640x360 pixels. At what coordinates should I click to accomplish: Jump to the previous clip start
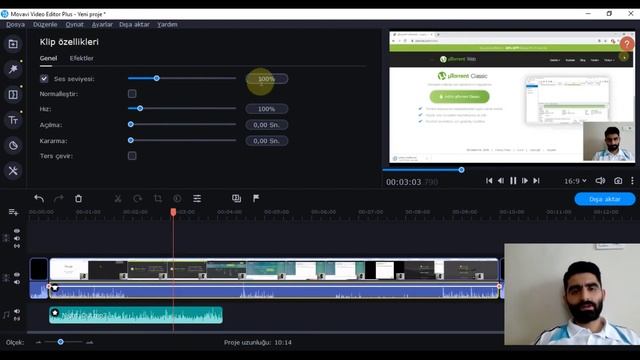(x=489, y=180)
